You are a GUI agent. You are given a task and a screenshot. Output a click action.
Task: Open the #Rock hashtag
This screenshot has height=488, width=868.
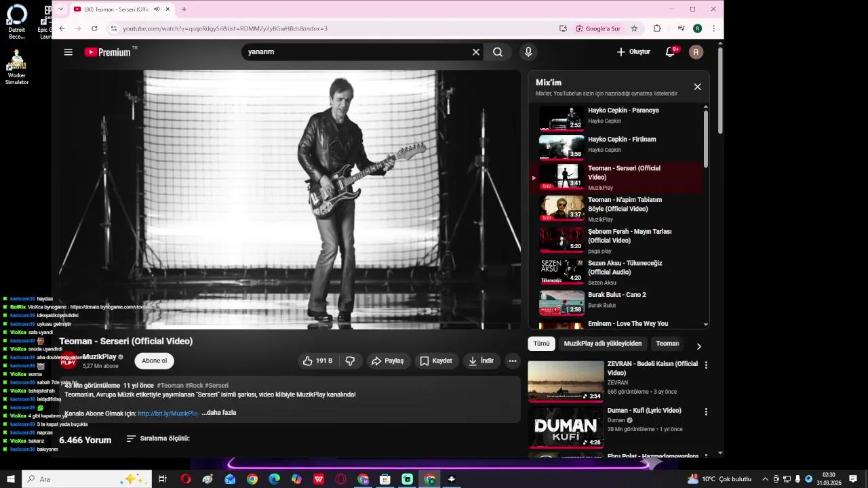tap(195, 385)
